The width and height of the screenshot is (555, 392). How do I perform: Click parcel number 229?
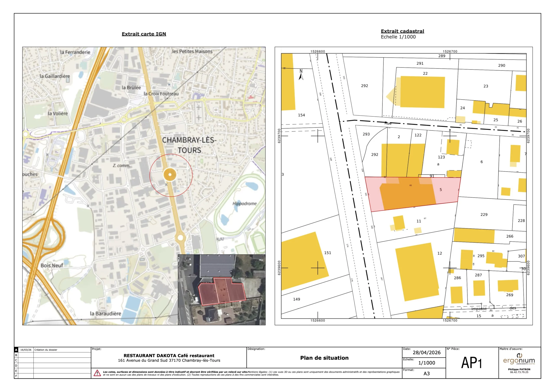click(484, 215)
